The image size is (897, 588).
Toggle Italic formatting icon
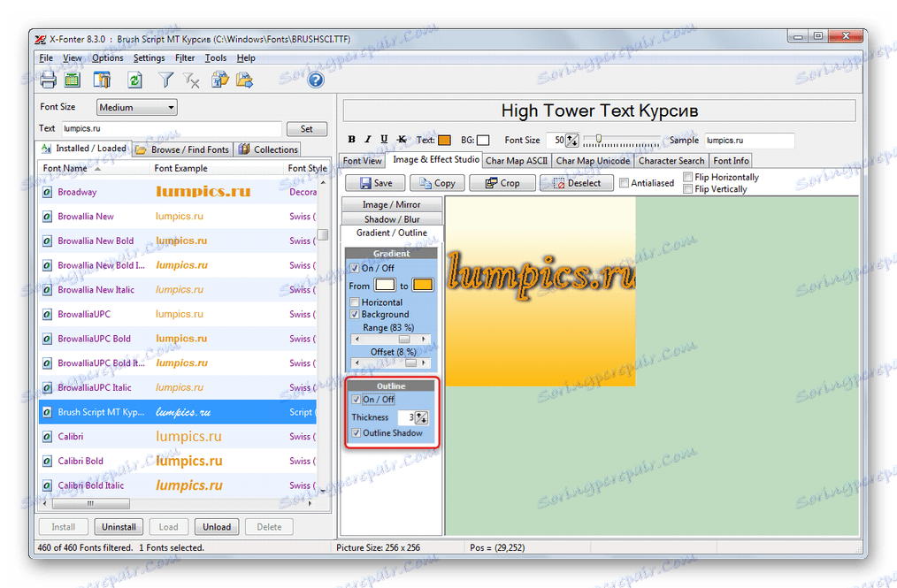(368, 140)
